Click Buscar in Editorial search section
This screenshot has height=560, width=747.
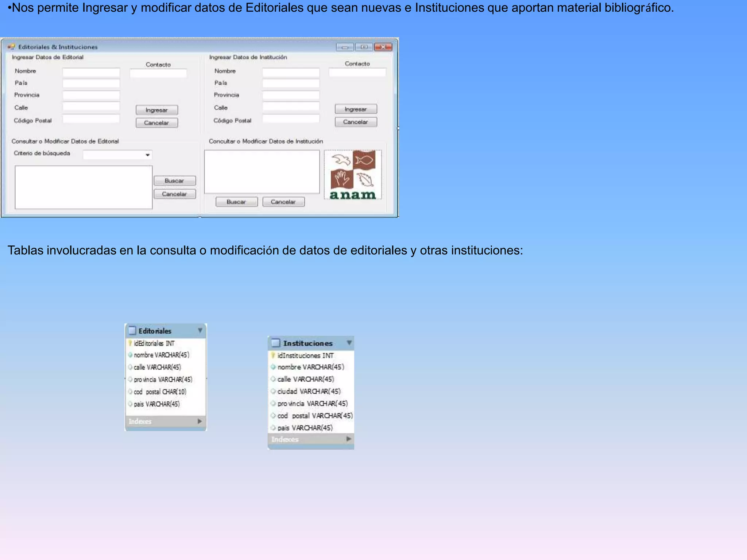tap(175, 180)
